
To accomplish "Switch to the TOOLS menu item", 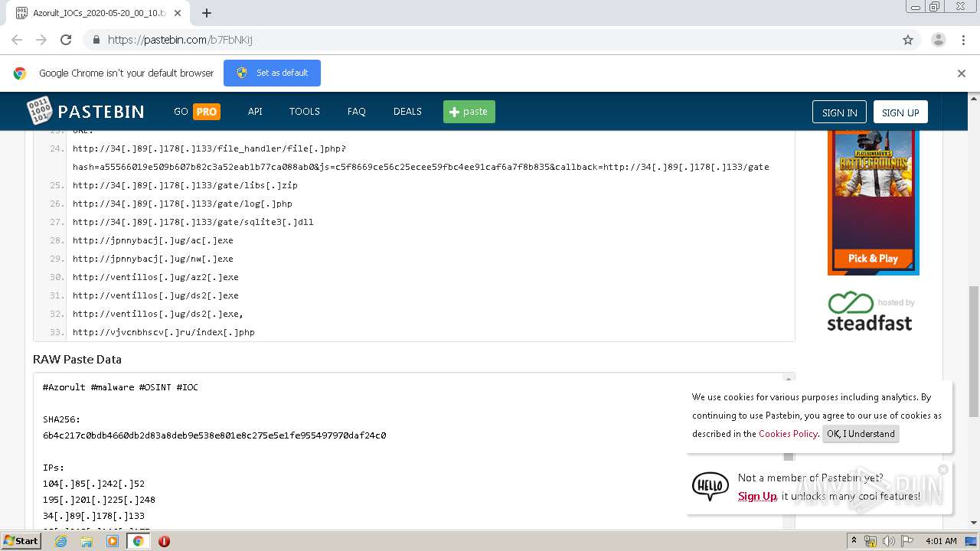I will 304,111.
